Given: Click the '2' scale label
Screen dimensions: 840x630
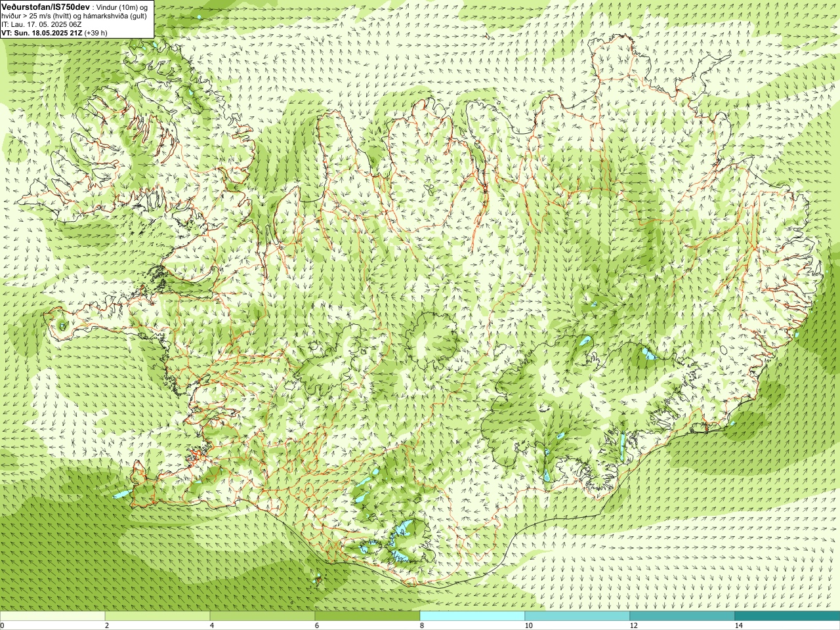Looking at the screenshot, I should coord(107,625).
